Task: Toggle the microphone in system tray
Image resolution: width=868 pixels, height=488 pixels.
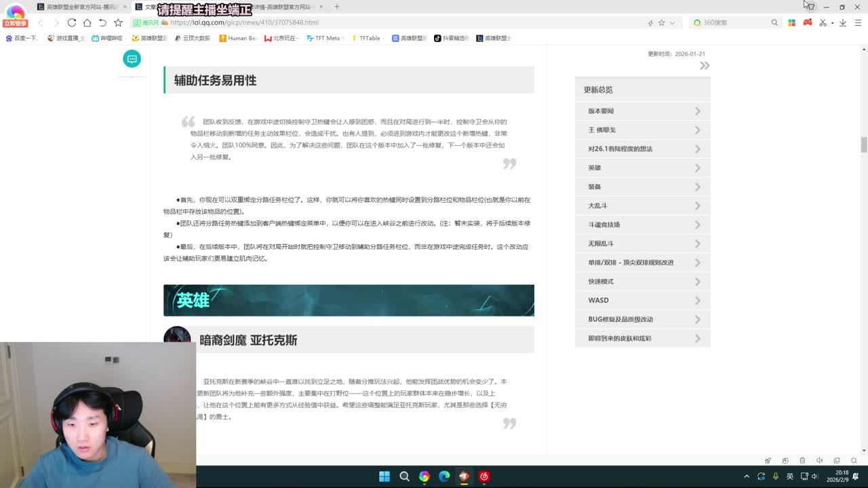Action: click(775, 476)
